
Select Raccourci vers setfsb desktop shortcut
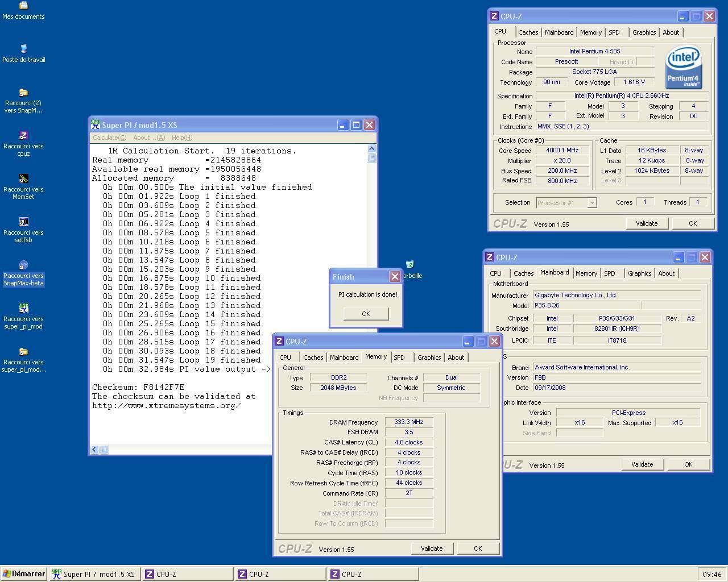click(23, 230)
